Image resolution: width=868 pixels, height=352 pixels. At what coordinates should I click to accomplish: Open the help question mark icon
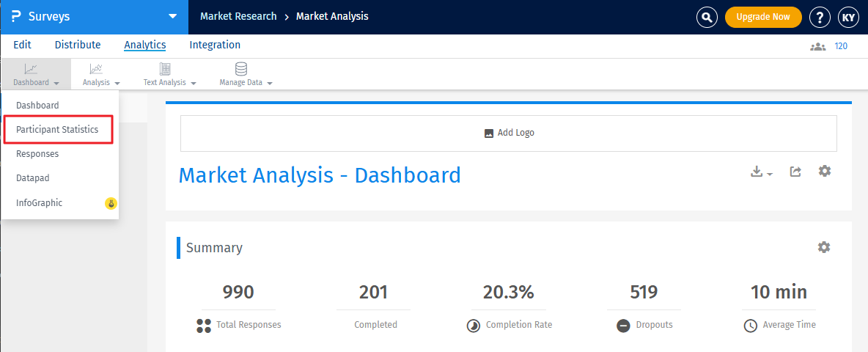(x=820, y=17)
